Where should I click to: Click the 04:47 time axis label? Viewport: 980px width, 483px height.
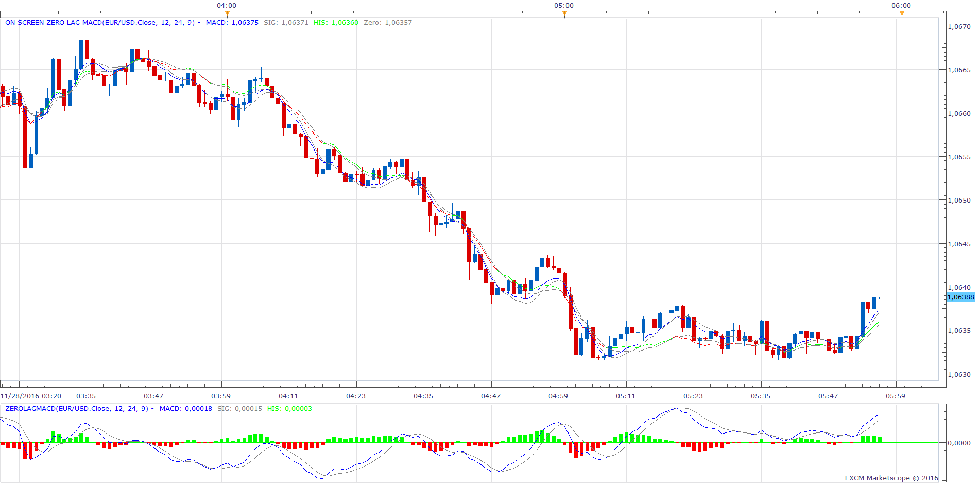point(491,396)
